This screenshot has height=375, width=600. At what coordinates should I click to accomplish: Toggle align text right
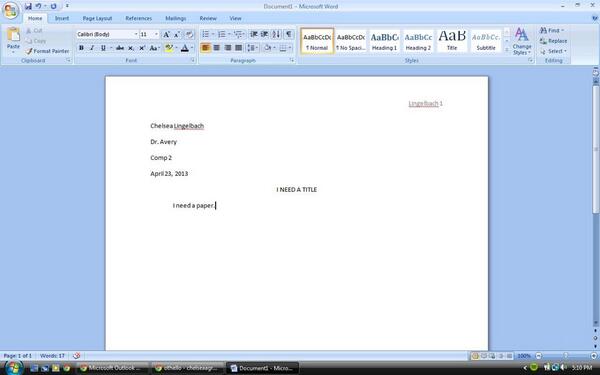tap(228, 48)
